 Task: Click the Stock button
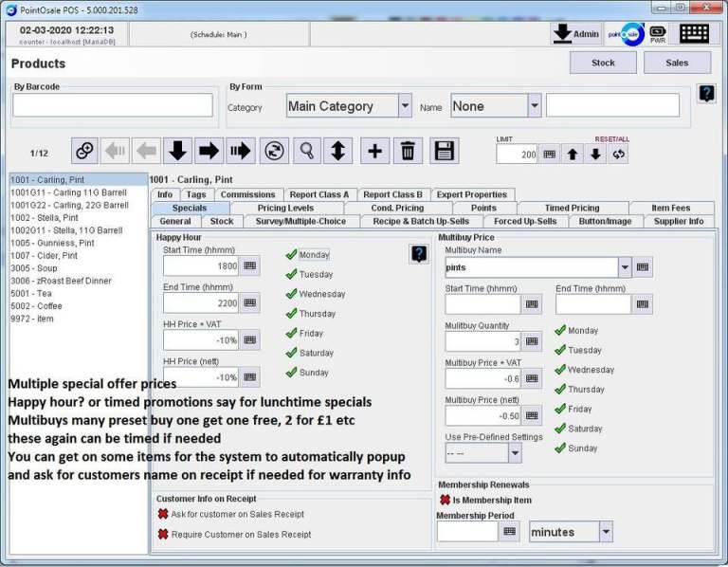tap(603, 63)
